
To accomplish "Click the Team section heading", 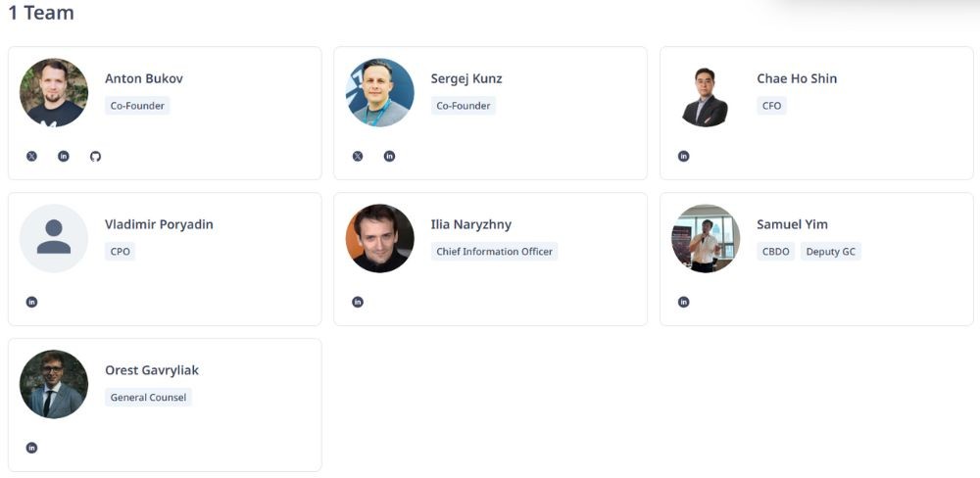I will pyautogui.click(x=41, y=13).
